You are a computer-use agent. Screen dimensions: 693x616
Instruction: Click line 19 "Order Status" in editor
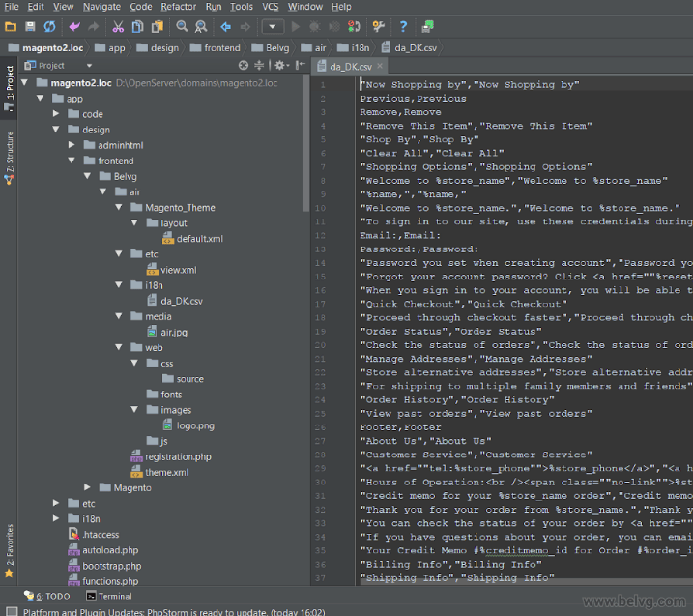coord(450,332)
